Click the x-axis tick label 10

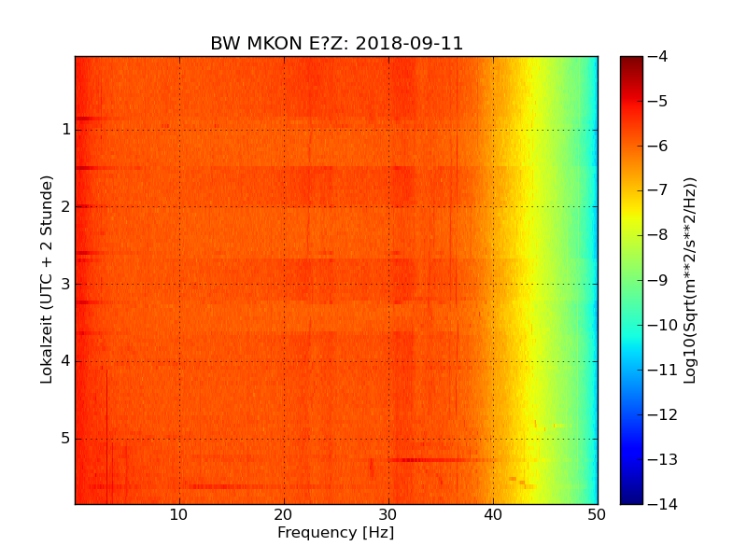pos(178,515)
